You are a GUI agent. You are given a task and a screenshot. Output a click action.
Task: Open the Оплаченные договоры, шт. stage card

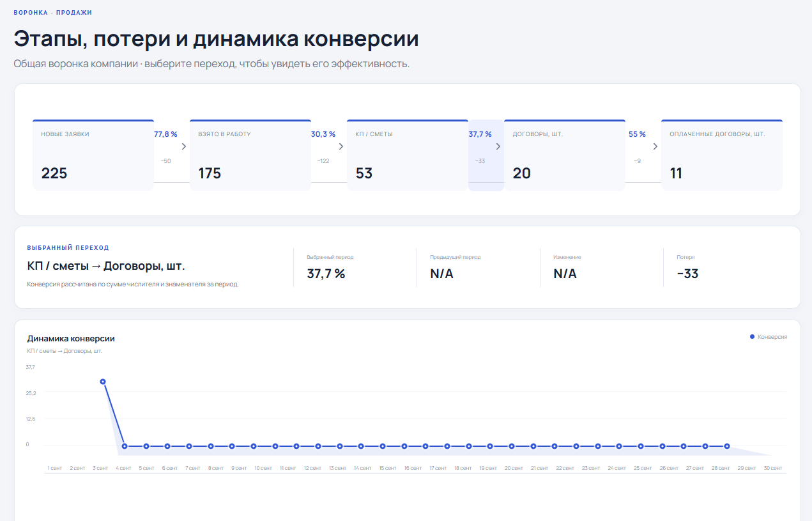pyautogui.click(x=722, y=155)
